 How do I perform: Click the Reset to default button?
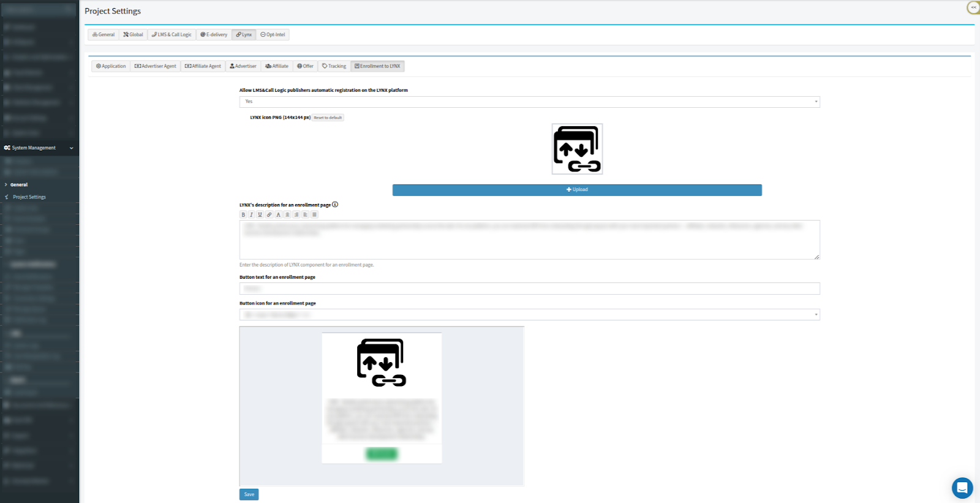tap(328, 118)
